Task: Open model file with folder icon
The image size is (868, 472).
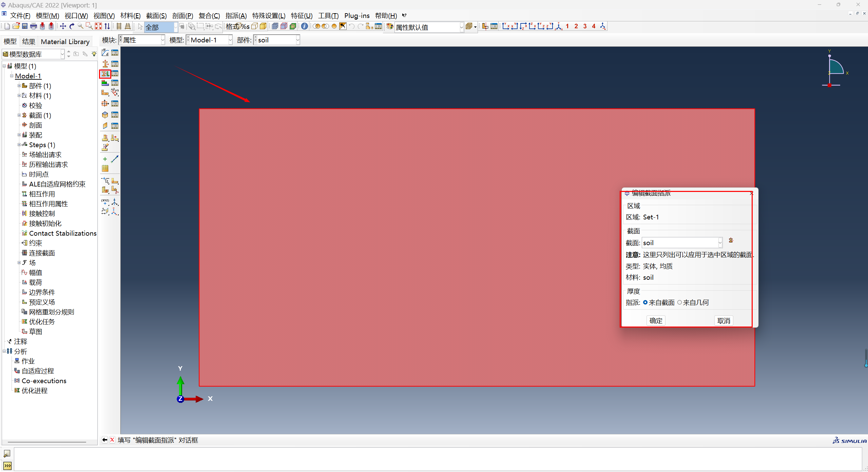Action: coord(16,26)
